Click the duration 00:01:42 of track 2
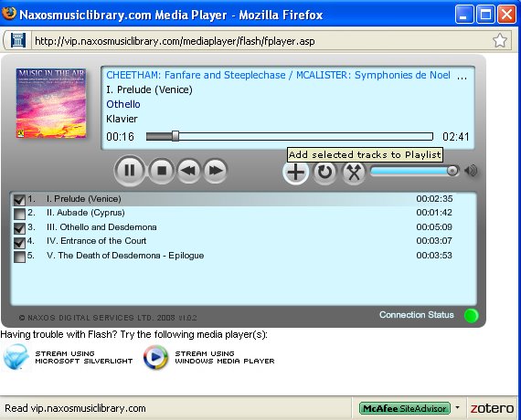The height and width of the screenshot is (420, 521). [434, 213]
